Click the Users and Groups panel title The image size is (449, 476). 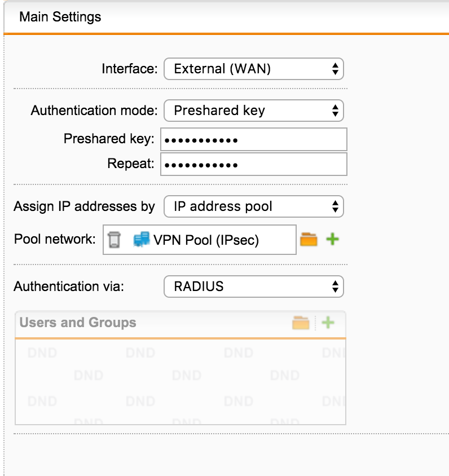(x=78, y=323)
